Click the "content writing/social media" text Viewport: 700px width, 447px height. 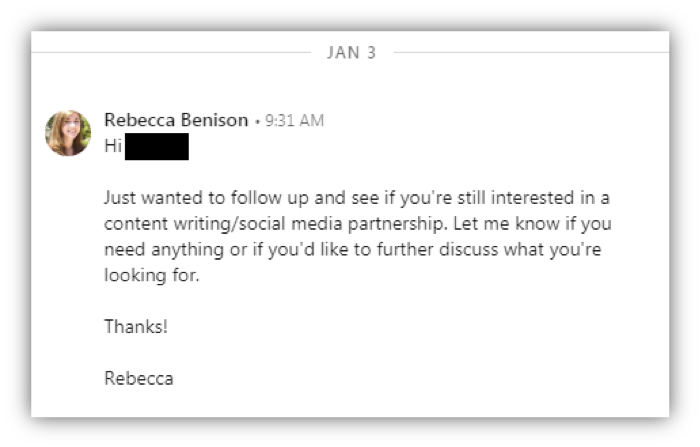click(223, 223)
